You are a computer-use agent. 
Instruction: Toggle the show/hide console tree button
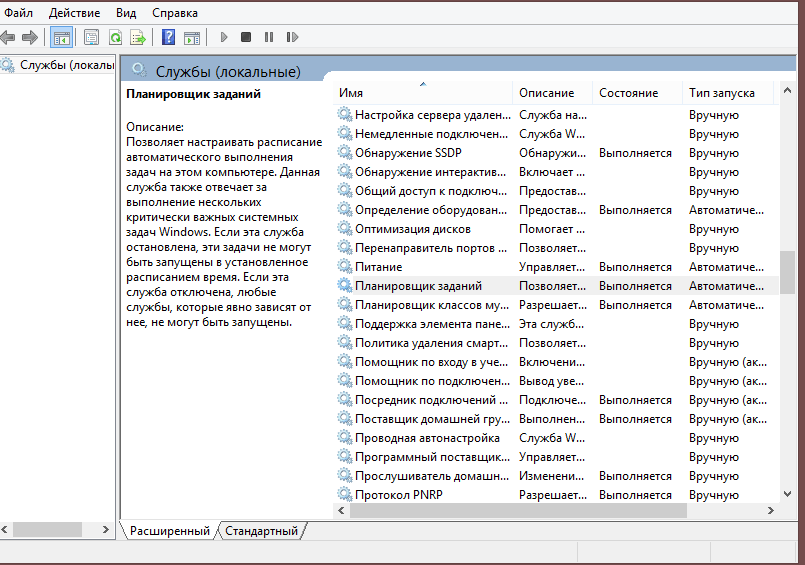(x=61, y=37)
